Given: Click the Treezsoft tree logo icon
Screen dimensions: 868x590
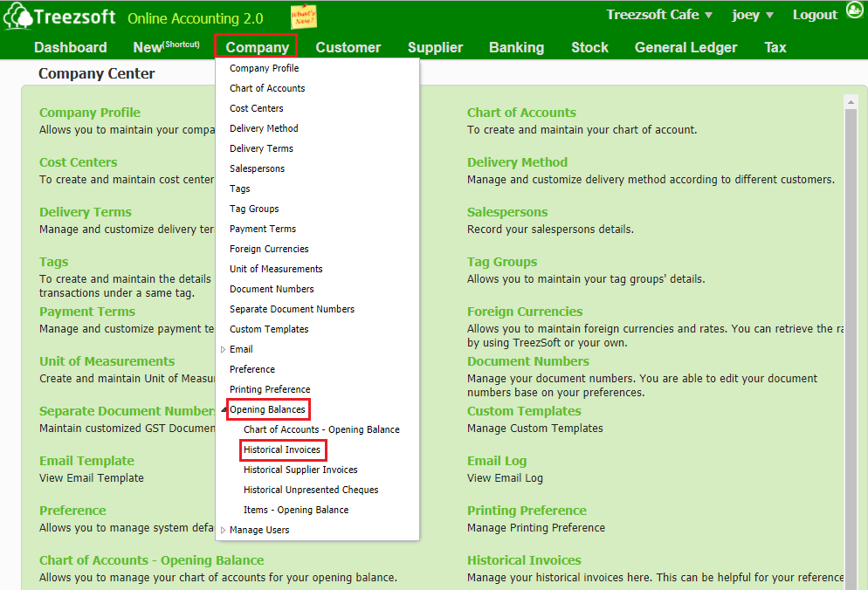Looking at the screenshot, I should click(x=17, y=16).
